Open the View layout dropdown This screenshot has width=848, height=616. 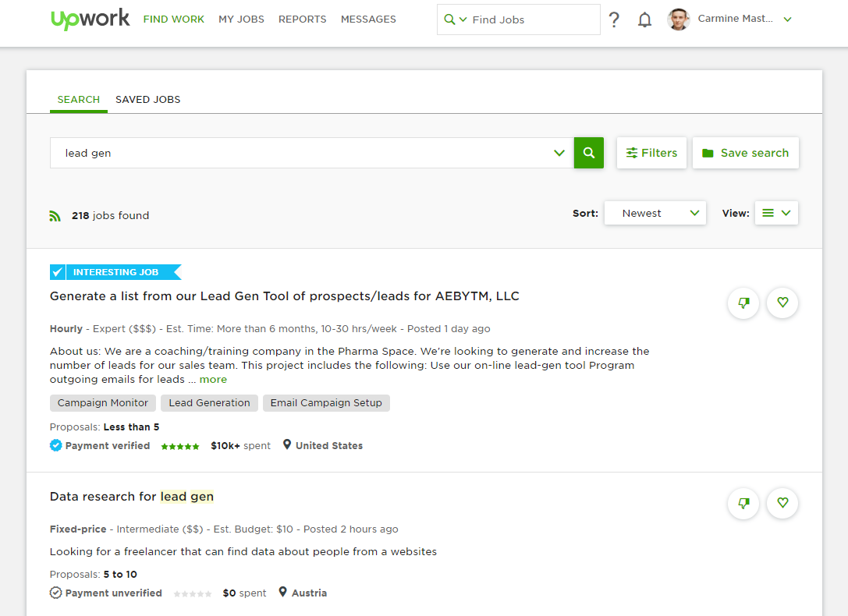pos(776,213)
